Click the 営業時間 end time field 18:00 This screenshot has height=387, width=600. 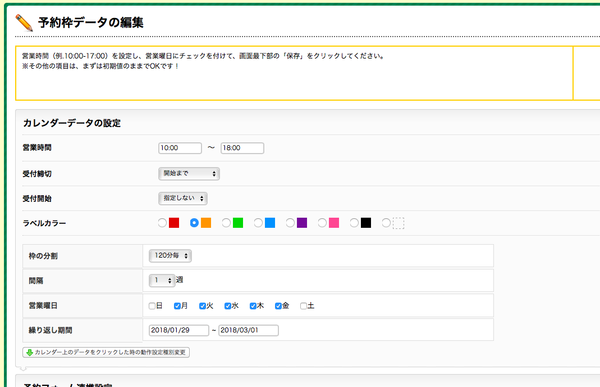coord(242,148)
